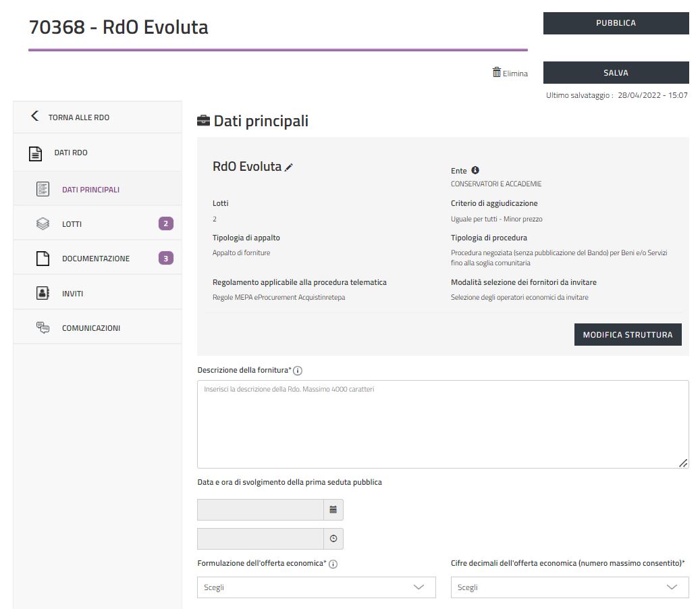
Task: Open the Documentazione sidebar item
Action: pyautogui.click(x=95, y=259)
